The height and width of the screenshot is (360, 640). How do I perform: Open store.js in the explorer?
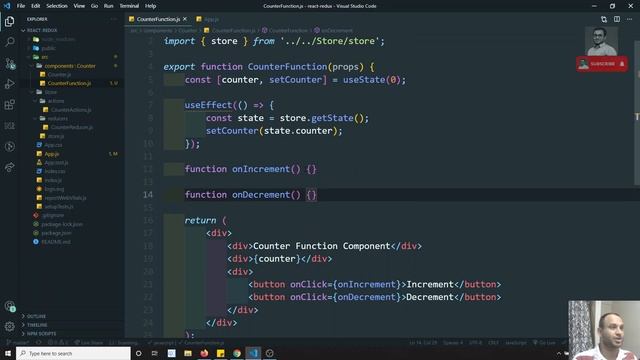click(x=56, y=136)
